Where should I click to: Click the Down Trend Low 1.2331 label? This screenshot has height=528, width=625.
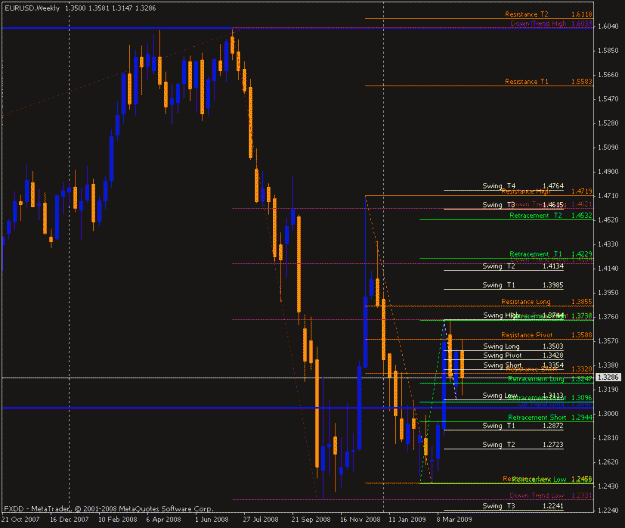(x=551, y=496)
